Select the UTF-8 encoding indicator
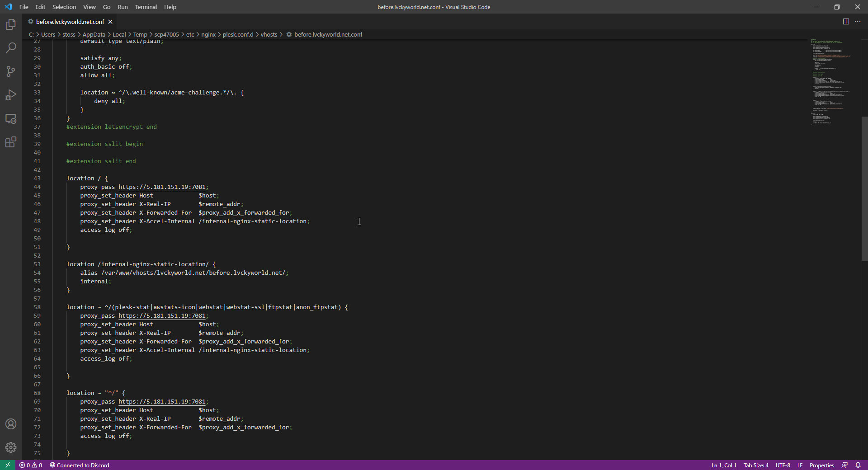 coord(783,465)
